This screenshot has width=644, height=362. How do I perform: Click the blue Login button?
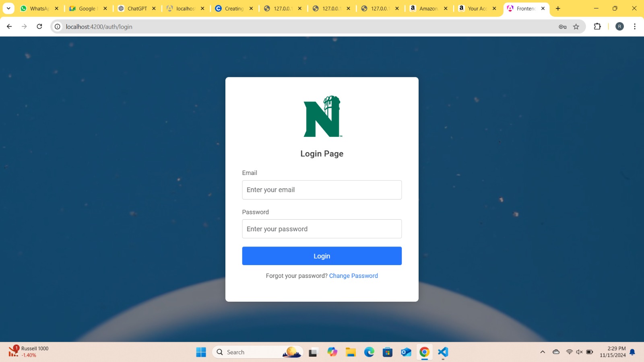322,256
